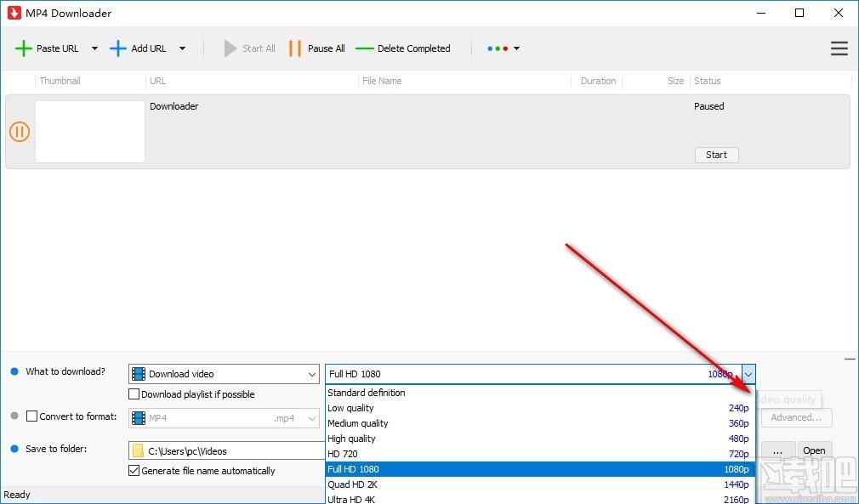Click the MP4 Downloader app icon in title bar
The width and height of the screenshot is (859, 504).
(x=14, y=13)
